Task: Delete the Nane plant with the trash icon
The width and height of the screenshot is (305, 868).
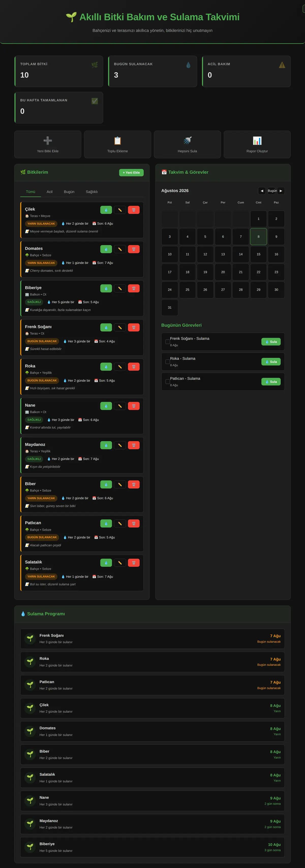Action: 134,406
